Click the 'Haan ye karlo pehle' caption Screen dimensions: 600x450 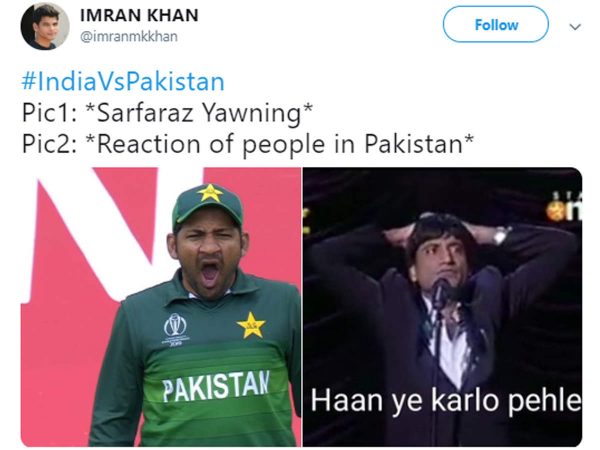[x=446, y=400]
